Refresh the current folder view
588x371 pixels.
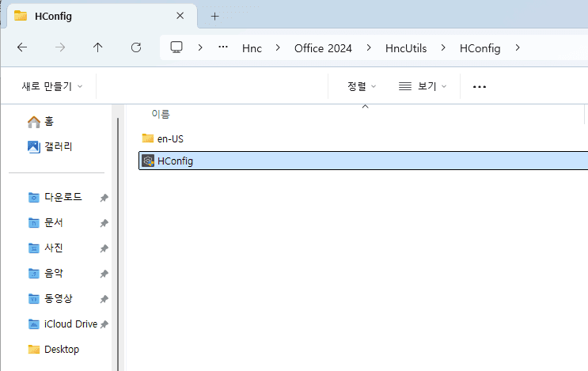pyautogui.click(x=136, y=47)
